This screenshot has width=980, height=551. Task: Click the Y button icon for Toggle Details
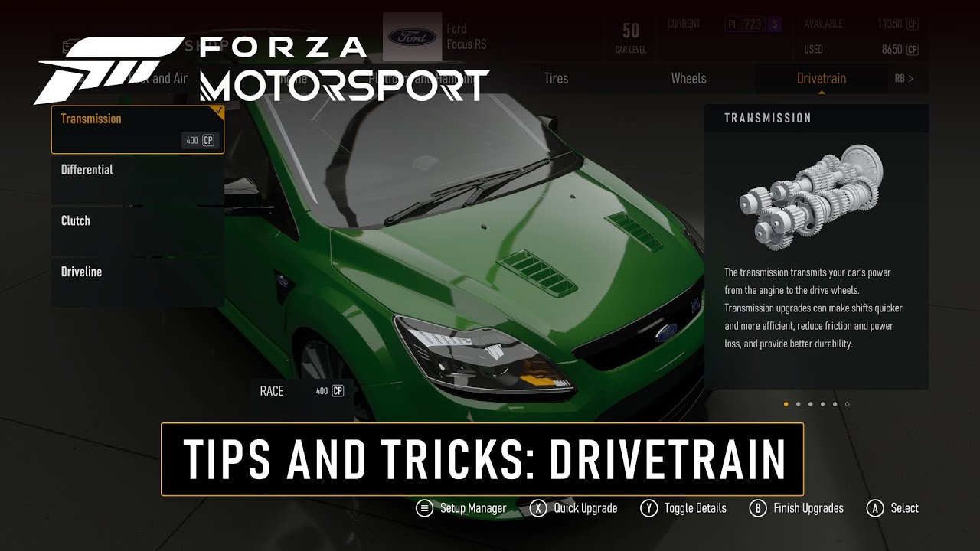click(648, 508)
